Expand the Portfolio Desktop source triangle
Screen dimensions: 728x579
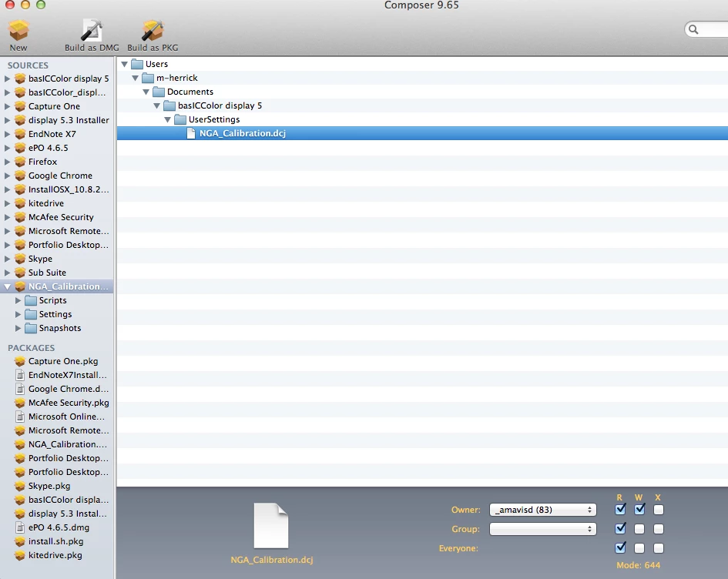tap(8, 245)
